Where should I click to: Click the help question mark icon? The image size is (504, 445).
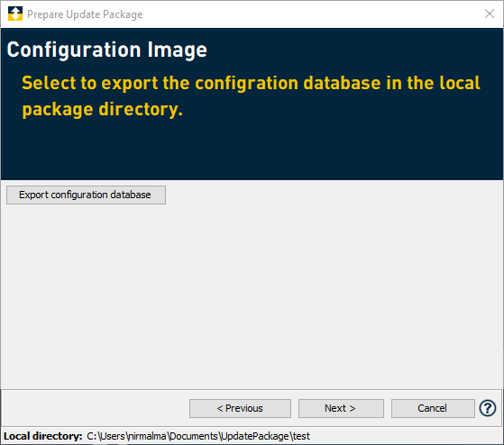488,408
